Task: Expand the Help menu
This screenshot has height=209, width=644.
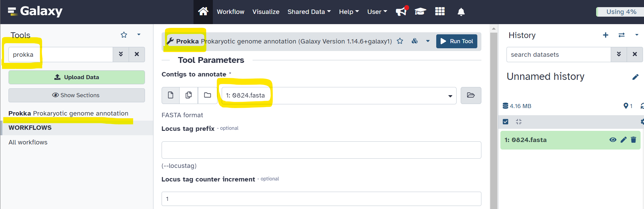Action: (349, 12)
